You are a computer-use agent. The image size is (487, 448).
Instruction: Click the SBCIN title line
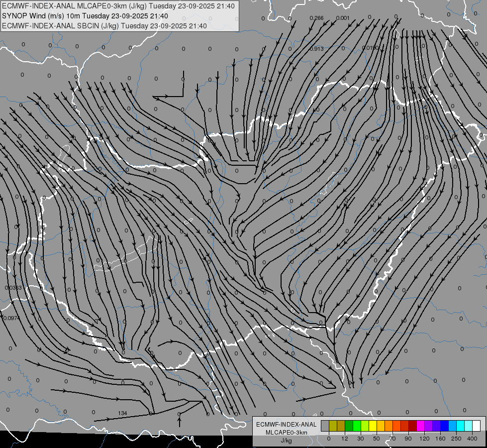pos(104,26)
